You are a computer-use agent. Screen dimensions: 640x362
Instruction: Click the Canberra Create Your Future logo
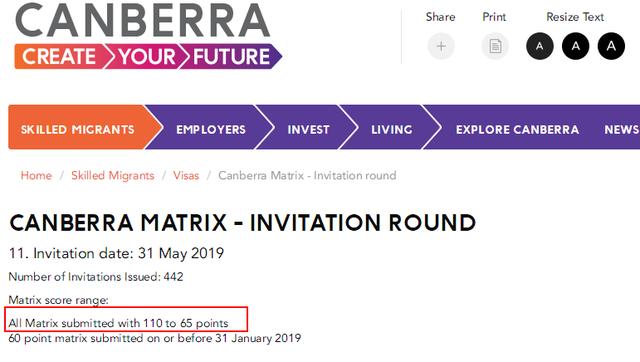(x=148, y=36)
